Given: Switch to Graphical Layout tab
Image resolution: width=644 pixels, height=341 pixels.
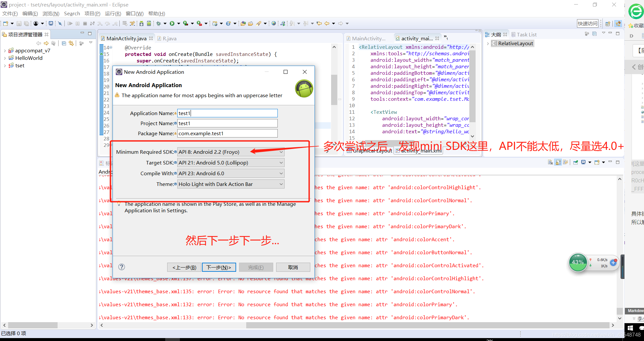Looking at the screenshot, I should tap(370, 151).
